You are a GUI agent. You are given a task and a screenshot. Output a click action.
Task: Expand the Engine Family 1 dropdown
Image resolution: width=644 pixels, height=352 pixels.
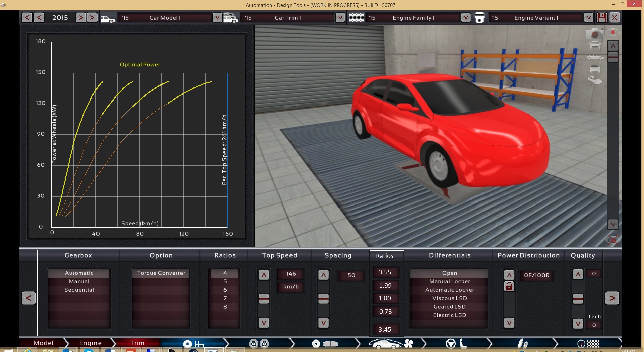pos(465,18)
